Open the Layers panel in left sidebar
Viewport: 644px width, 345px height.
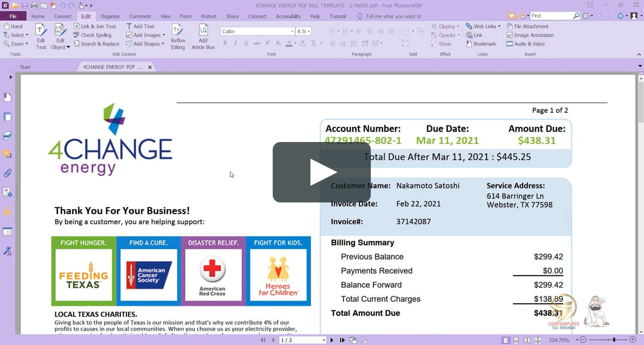[x=8, y=135]
